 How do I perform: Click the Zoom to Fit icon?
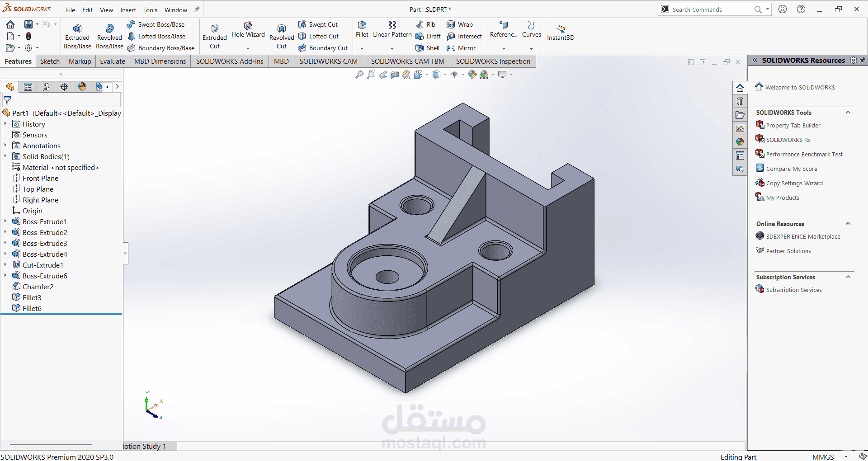(359, 75)
